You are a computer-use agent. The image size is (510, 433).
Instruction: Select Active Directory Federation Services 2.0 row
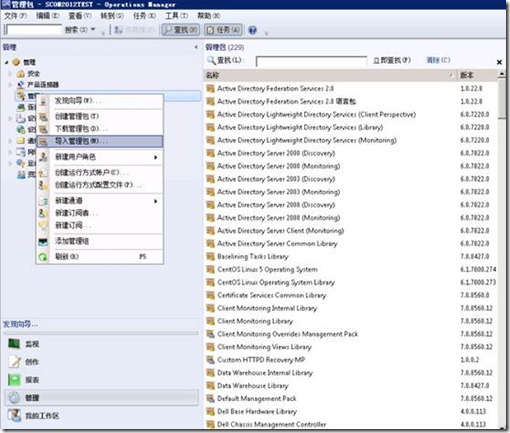[x=350, y=88]
